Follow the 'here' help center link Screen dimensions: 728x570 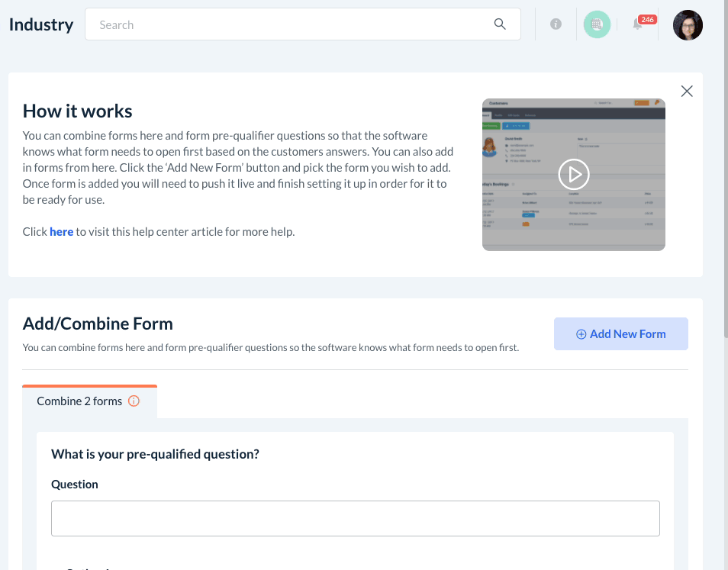61,232
